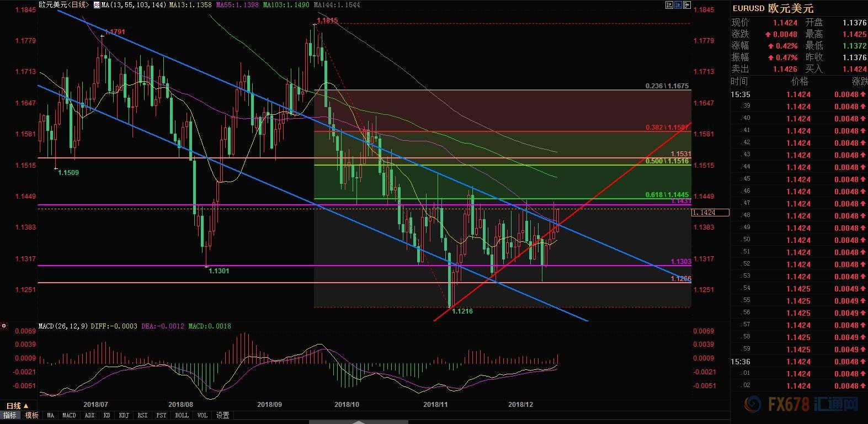Select the PSY indicator tab
Image resolution: width=868 pixels, height=424 pixels.
(x=162, y=415)
